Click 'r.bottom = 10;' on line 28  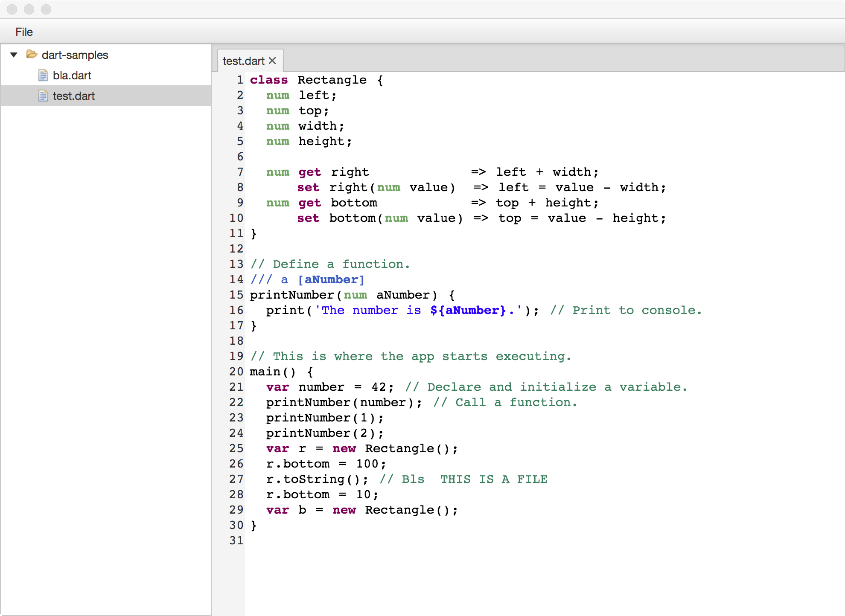coord(323,494)
